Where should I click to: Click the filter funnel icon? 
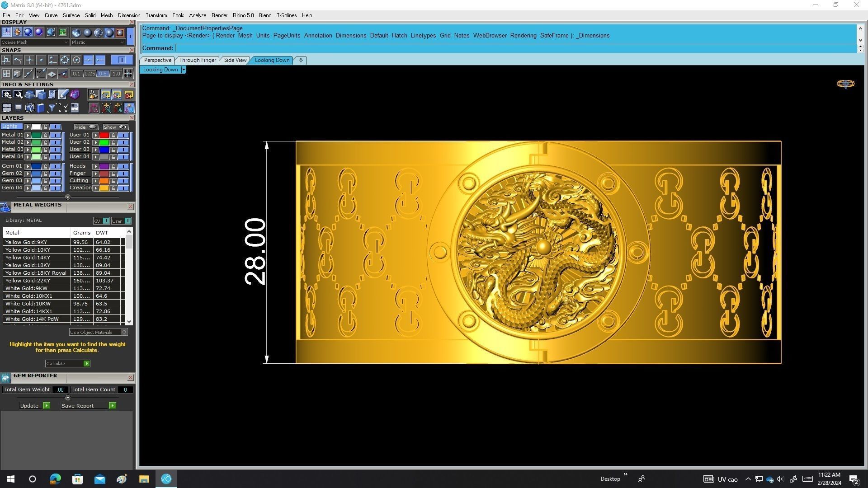[52, 108]
